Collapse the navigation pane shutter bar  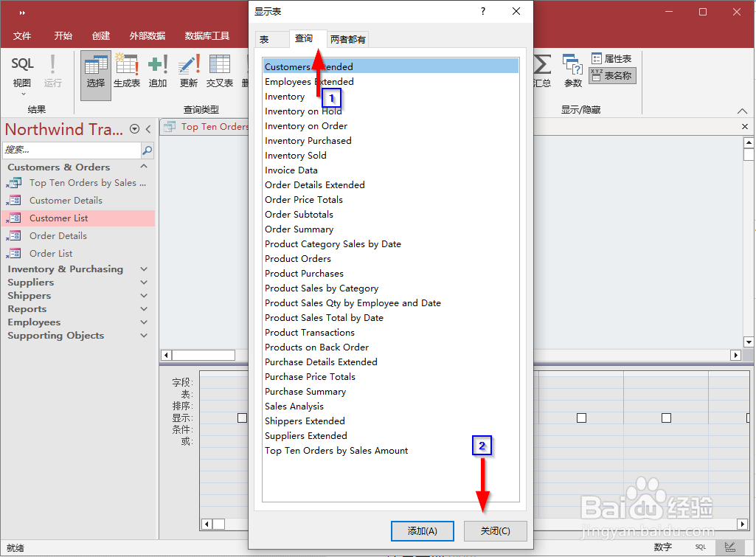coord(148,129)
